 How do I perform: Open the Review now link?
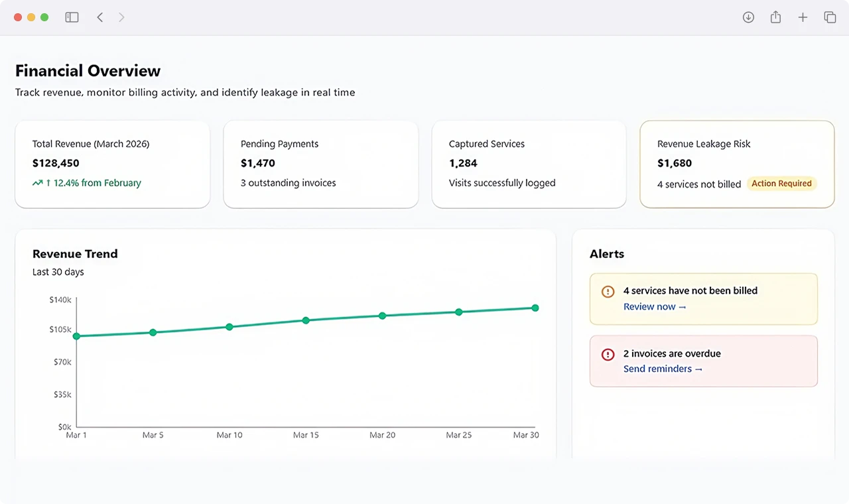point(655,307)
